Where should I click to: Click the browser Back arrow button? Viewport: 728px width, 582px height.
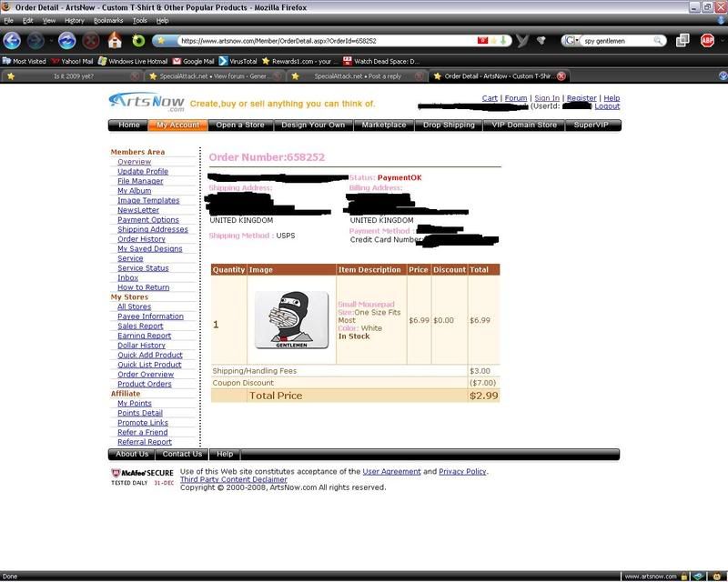click(12, 41)
